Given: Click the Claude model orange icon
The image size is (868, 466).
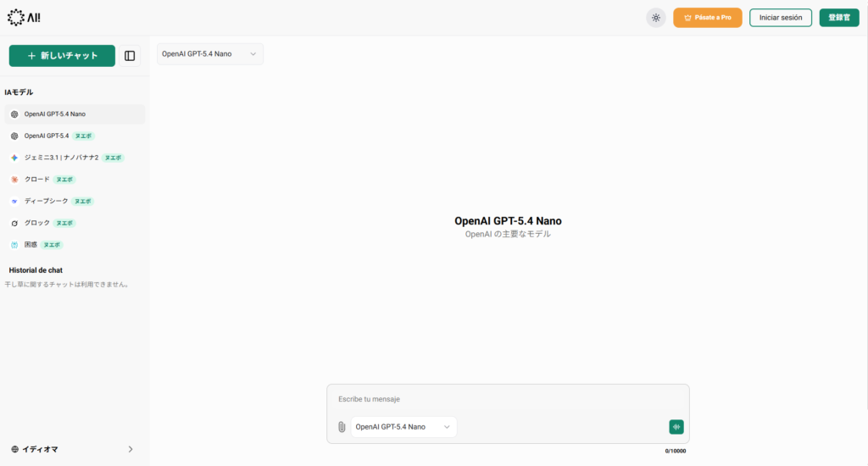Looking at the screenshot, I should pyautogui.click(x=14, y=180).
